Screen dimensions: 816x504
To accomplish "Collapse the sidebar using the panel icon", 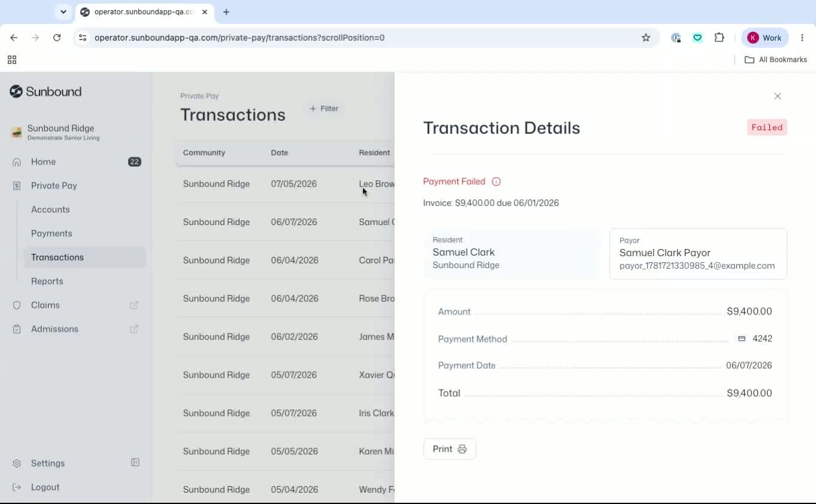I will click(x=135, y=463).
